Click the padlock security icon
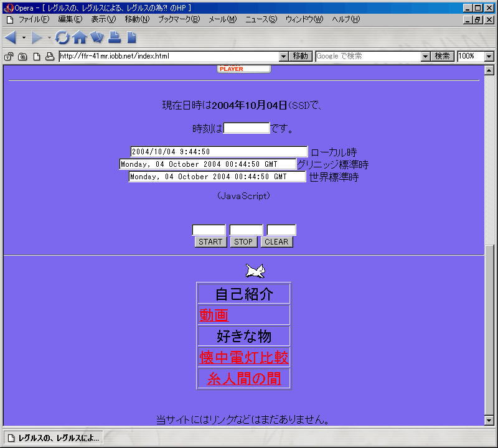This screenshot has width=498, height=448. (9, 57)
